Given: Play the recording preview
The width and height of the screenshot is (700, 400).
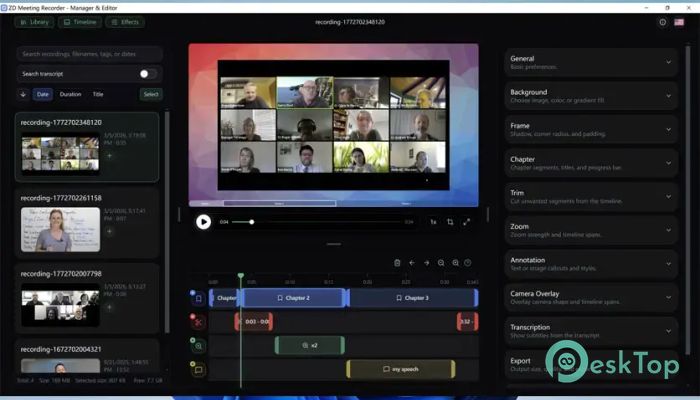Looking at the screenshot, I should coord(204,222).
